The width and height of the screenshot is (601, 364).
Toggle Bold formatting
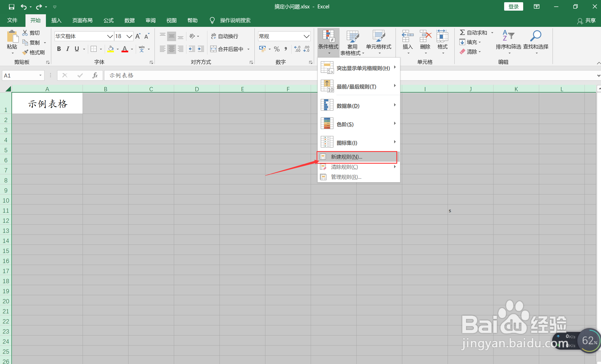tap(59, 49)
